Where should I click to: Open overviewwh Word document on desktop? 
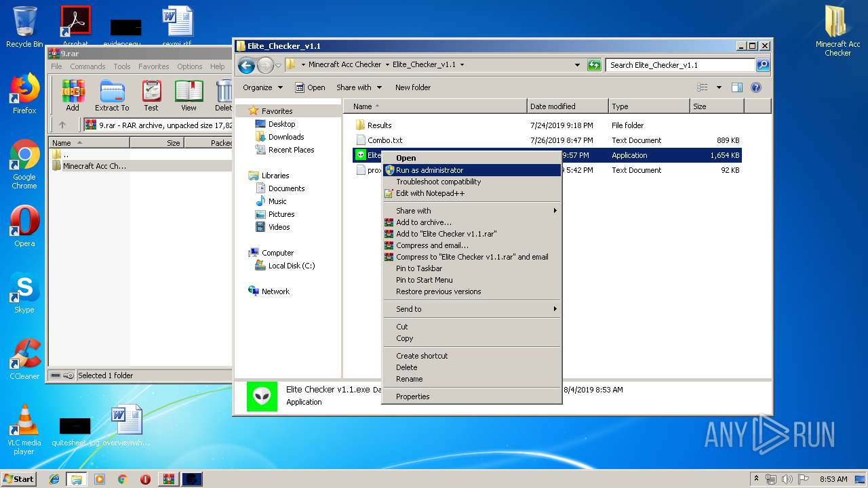coord(127,426)
